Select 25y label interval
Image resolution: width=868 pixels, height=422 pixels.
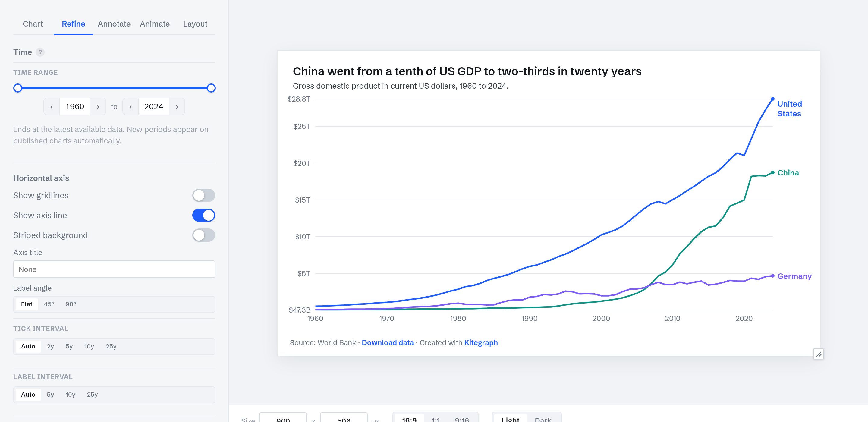tap(92, 395)
